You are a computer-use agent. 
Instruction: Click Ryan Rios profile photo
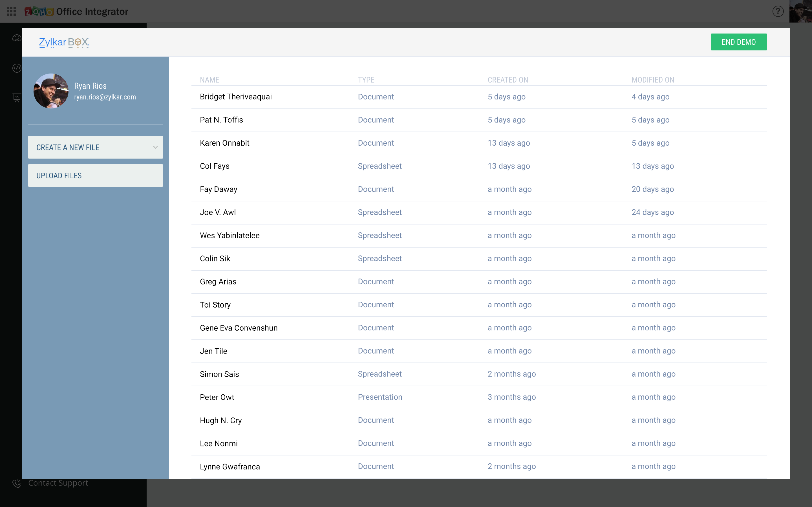[51, 91]
